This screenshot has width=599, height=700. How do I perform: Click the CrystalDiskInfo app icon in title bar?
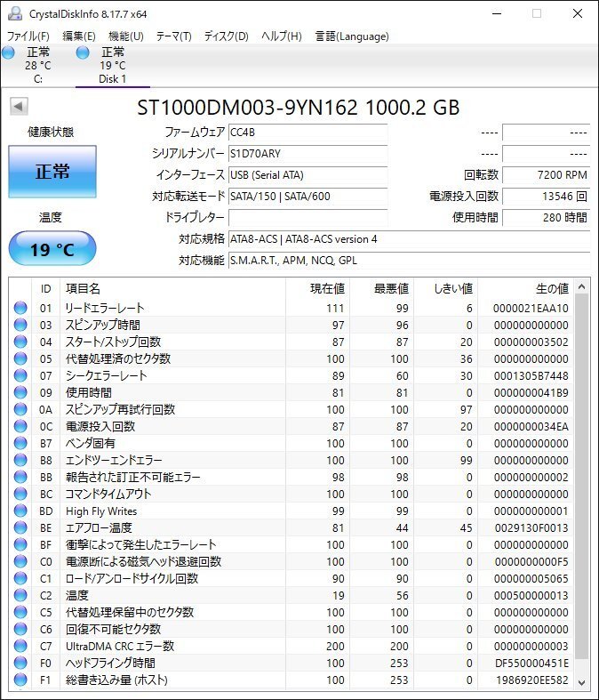pos(15,14)
